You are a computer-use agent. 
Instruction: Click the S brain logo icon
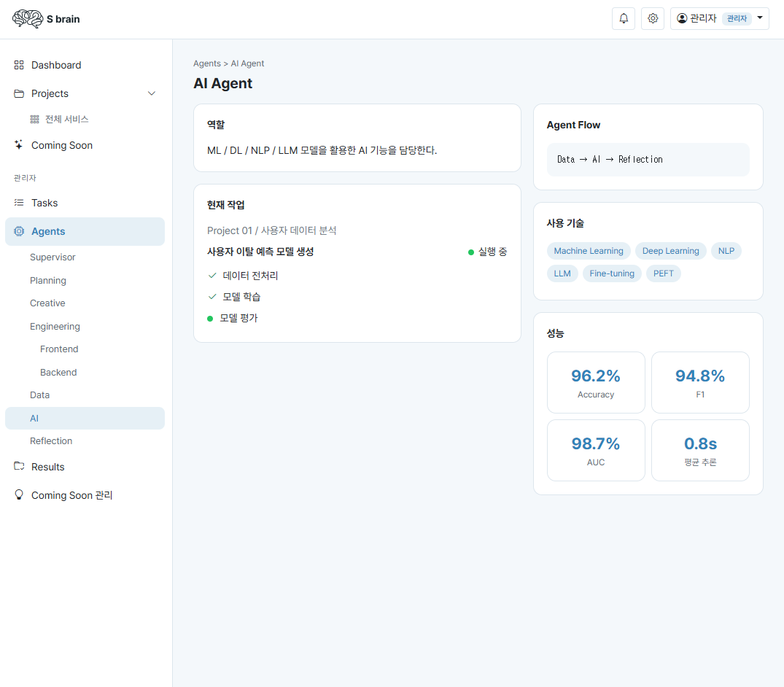[x=28, y=19]
